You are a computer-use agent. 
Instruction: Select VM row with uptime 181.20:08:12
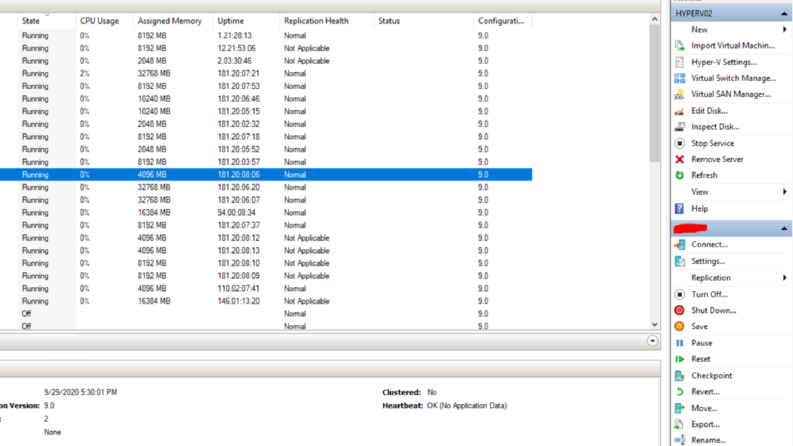tap(266, 238)
